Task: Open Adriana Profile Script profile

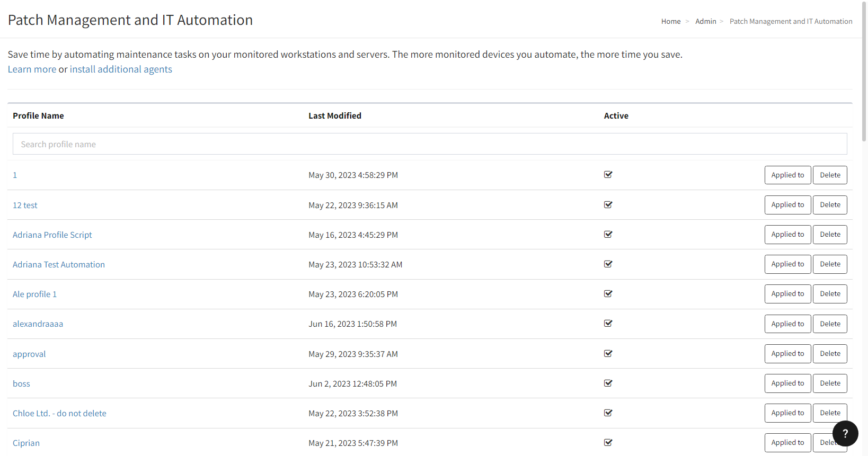Action: pos(52,235)
